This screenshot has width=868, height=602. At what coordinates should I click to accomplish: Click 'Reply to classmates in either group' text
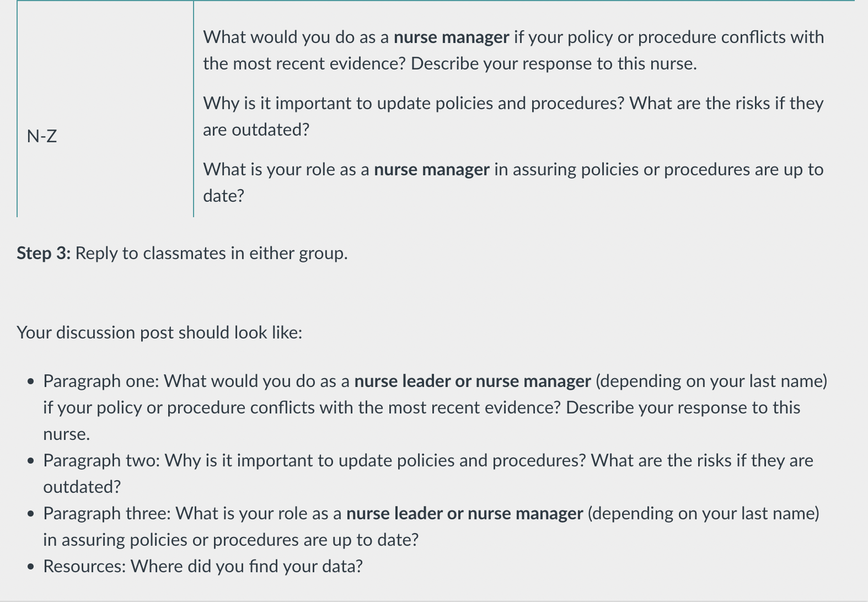click(211, 253)
